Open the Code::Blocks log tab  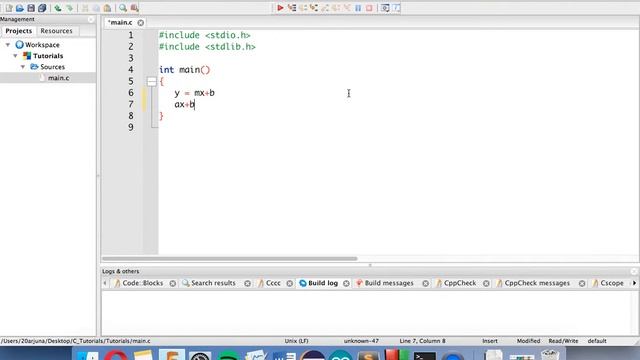[x=142, y=283]
